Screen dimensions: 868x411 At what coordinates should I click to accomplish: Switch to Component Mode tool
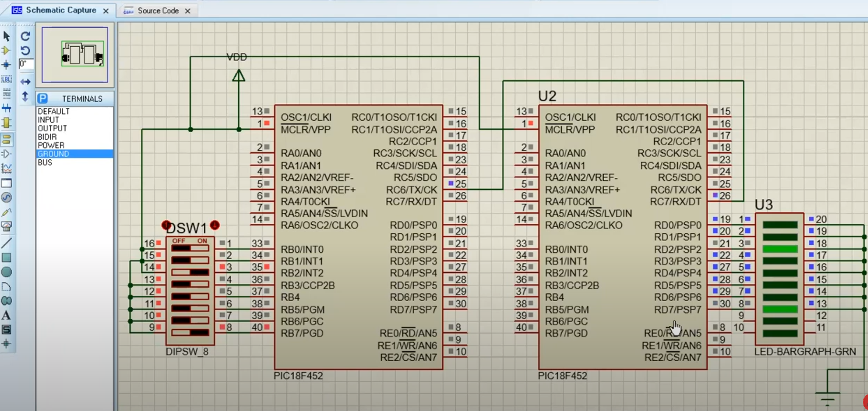coord(7,50)
